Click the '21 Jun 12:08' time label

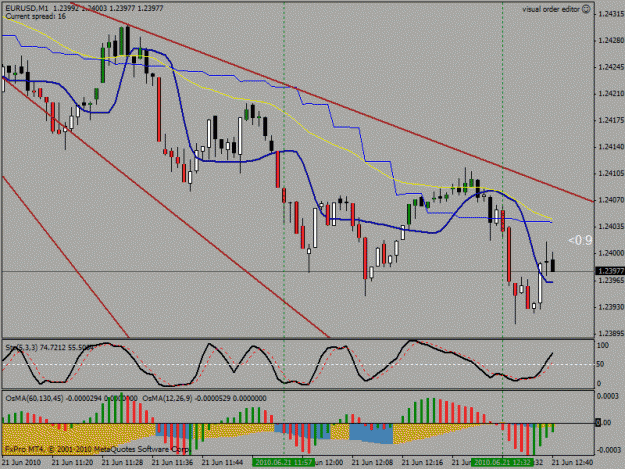(x=372, y=463)
